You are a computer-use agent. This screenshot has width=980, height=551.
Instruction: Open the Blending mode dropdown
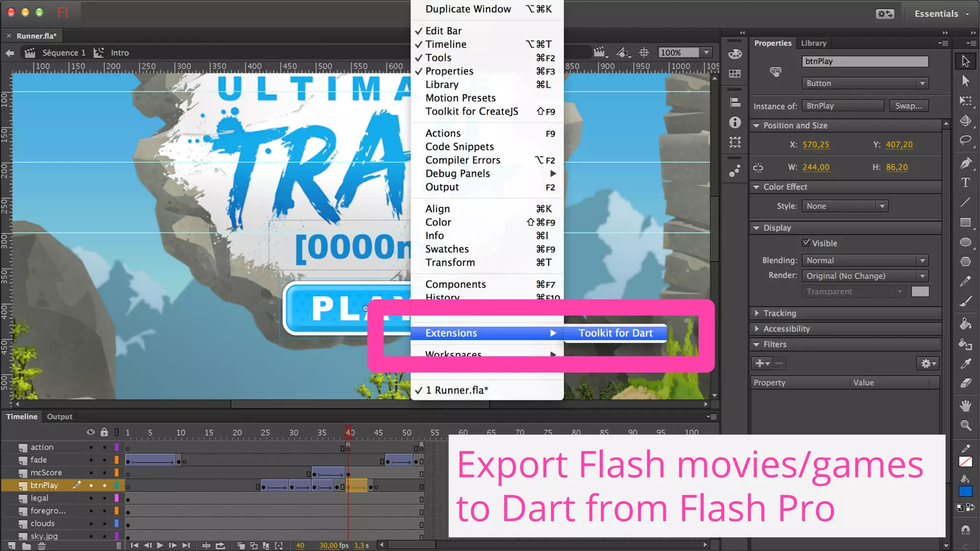[865, 261]
